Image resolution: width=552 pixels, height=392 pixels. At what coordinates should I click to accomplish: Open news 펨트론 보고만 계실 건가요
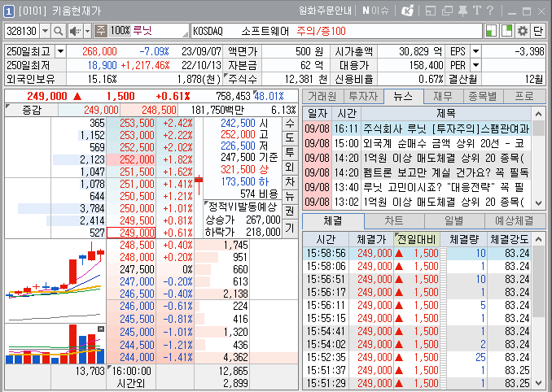pyautogui.click(x=446, y=172)
